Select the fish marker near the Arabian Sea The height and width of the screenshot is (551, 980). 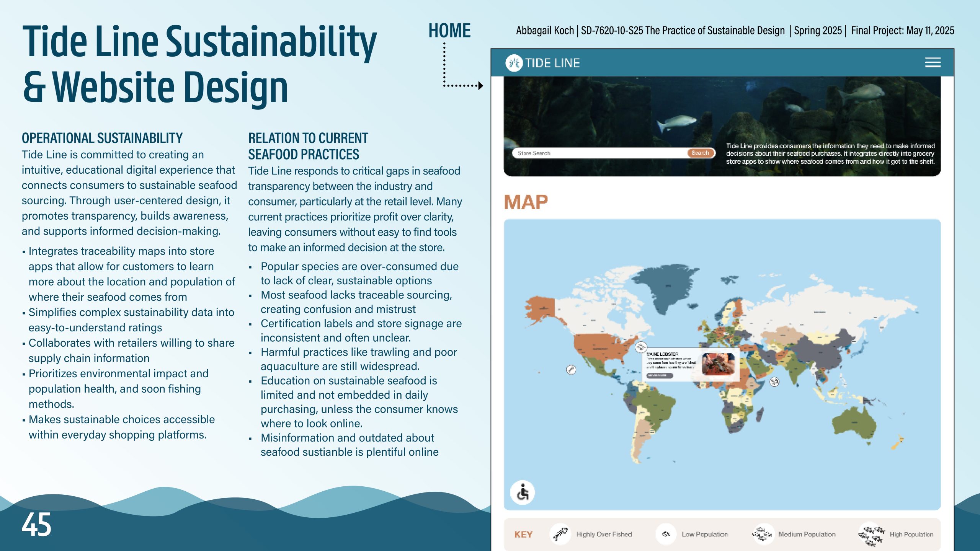(774, 381)
